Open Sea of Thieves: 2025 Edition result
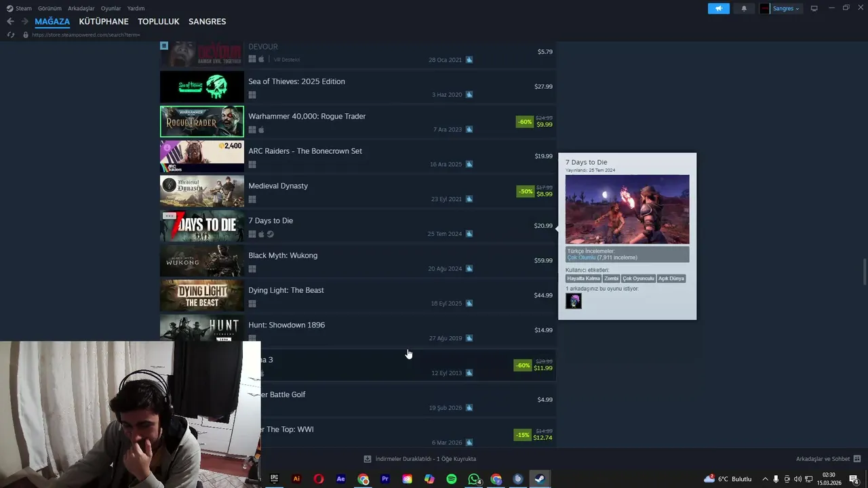This screenshot has height=488, width=868. click(357, 87)
